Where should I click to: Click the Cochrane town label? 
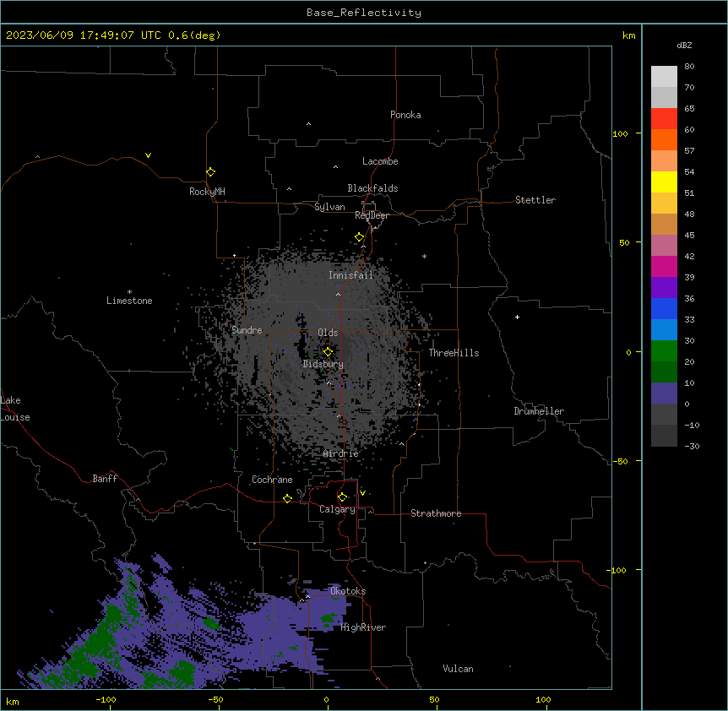pos(272,480)
